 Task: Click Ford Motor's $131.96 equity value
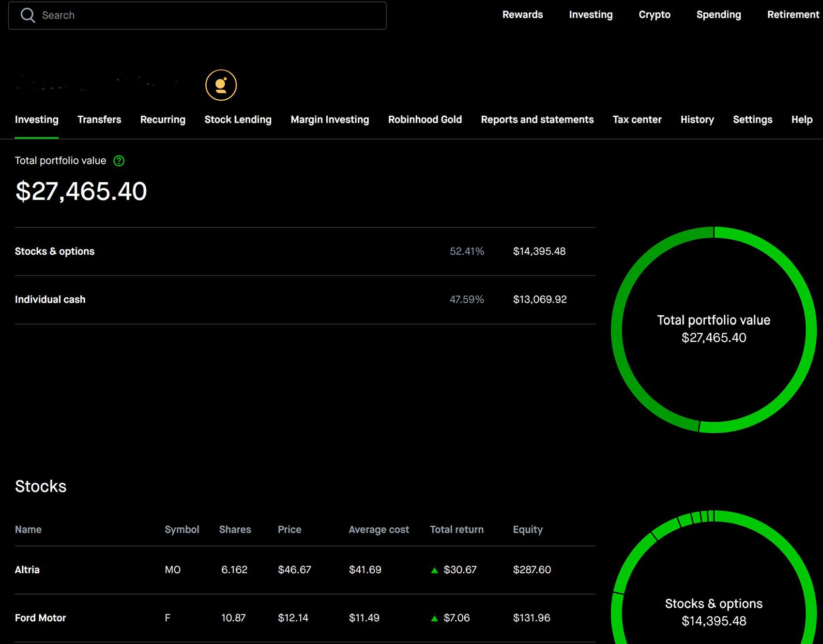point(532,618)
